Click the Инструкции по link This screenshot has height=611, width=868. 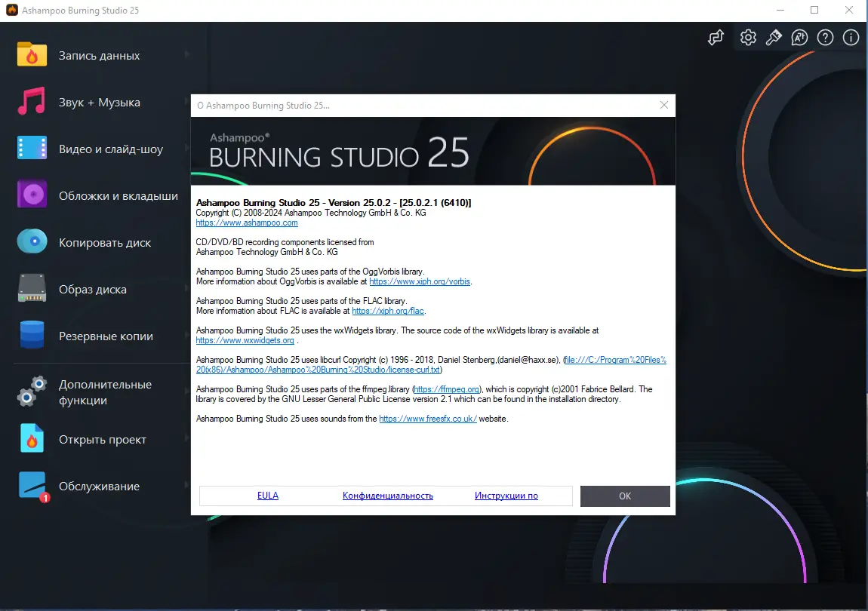(x=506, y=496)
